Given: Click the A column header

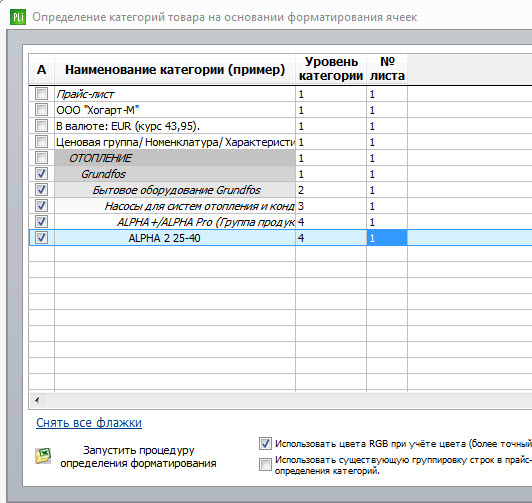Looking at the screenshot, I should click(x=41, y=70).
